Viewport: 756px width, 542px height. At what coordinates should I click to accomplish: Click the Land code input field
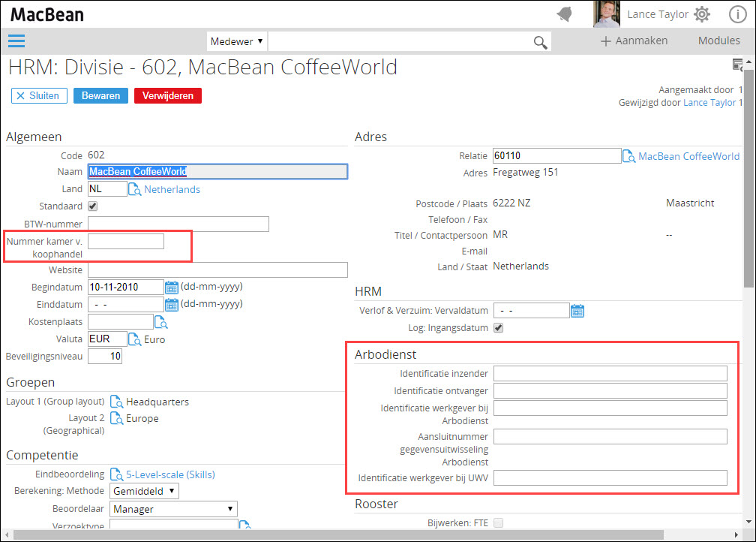107,188
